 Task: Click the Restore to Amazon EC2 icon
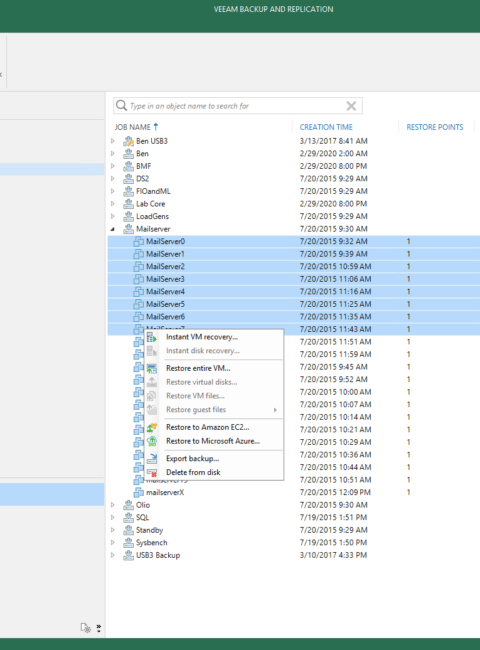click(x=152, y=427)
